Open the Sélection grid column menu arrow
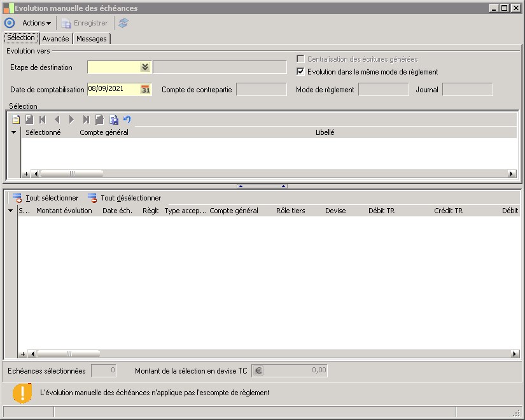Image resolution: width=525 pixels, height=420 pixels. (x=14, y=132)
